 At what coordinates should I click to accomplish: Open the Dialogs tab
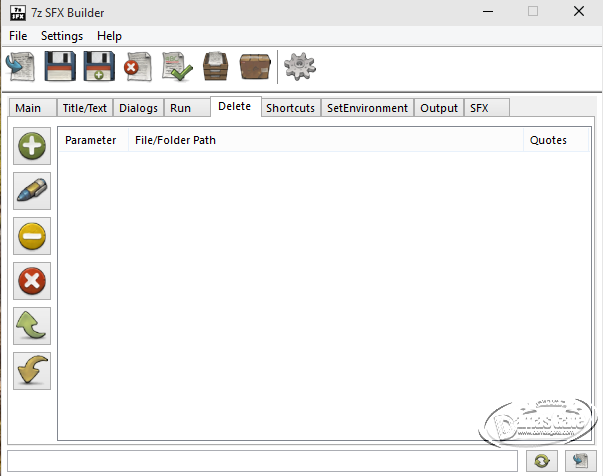tap(138, 108)
